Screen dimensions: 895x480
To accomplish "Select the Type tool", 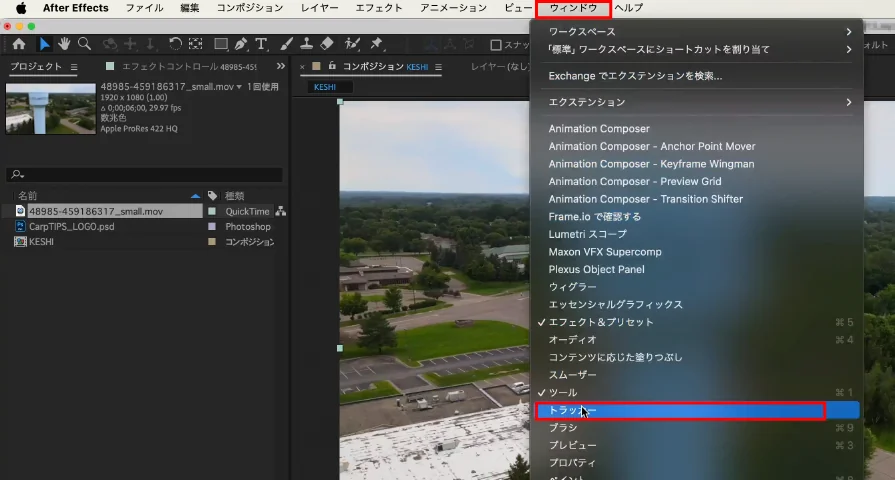I will point(261,44).
